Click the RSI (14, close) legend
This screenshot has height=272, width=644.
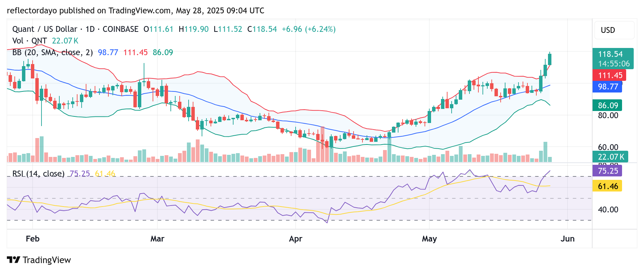click(38, 174)
